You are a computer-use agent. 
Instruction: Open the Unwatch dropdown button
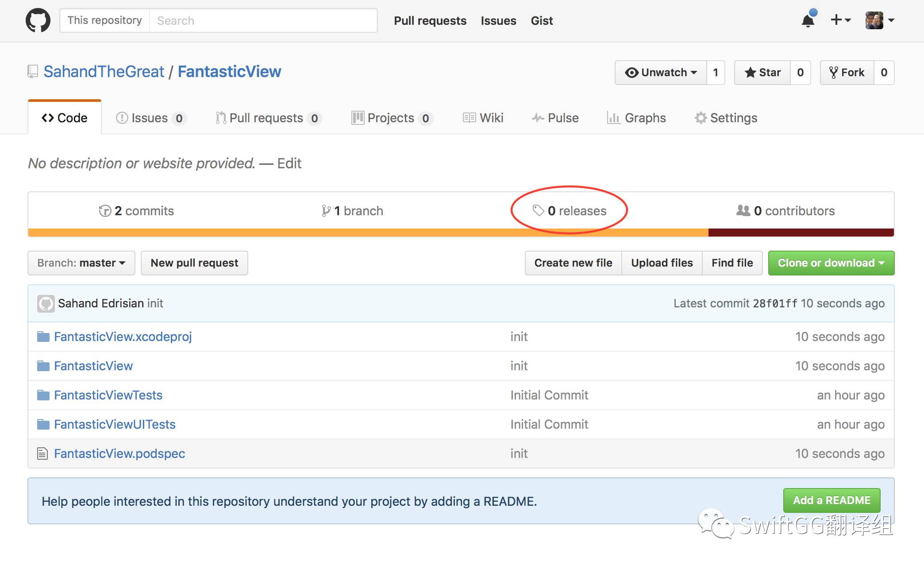pyautogui.click(x=661, y=72)
